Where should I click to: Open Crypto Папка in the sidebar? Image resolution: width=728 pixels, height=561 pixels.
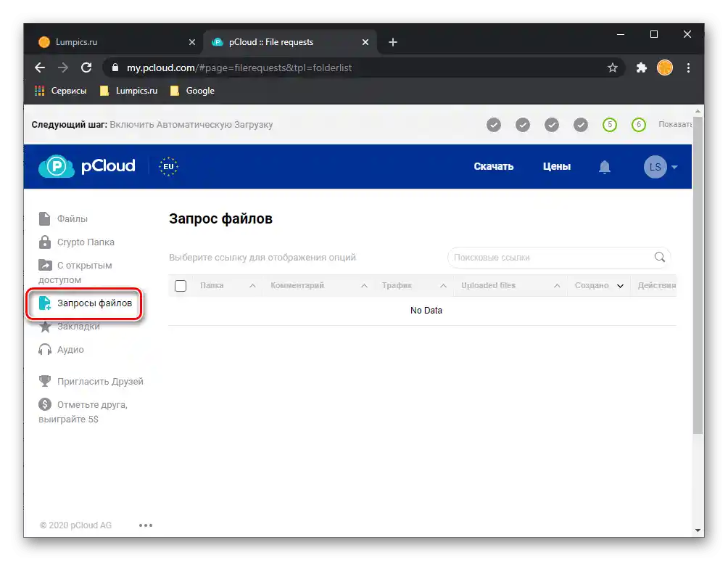click(x=77, y=242)
